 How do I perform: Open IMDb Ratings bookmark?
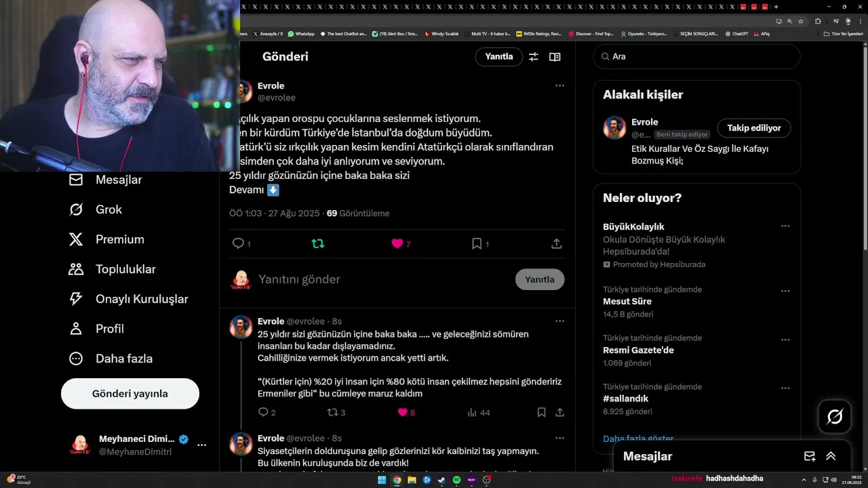pos(539,33)
